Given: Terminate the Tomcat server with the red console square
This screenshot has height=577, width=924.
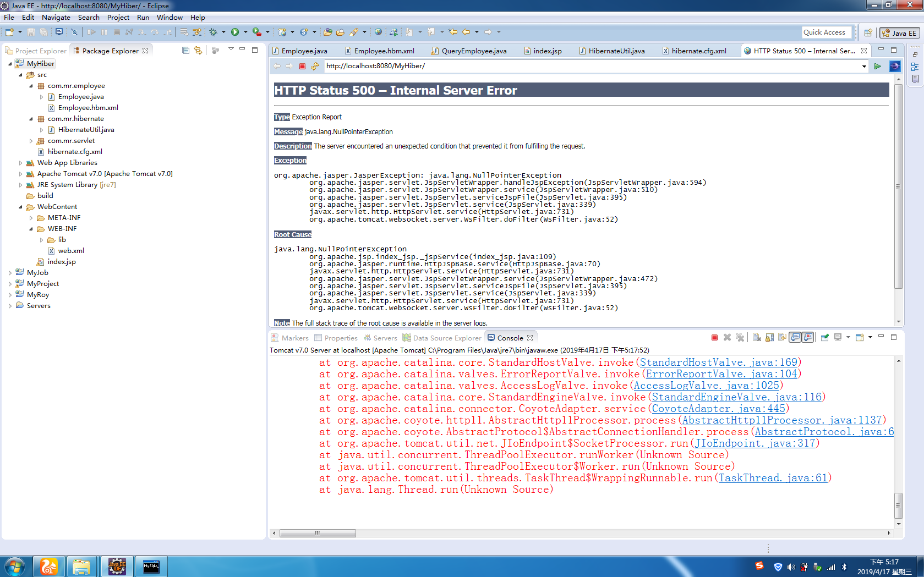Looking at the screenshot, I should [x=714, y=337].
